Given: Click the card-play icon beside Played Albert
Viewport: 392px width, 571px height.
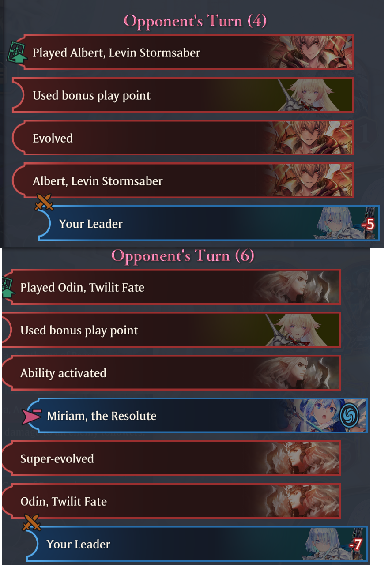Looking at the screenshot, I should click(x=16, y=52).
